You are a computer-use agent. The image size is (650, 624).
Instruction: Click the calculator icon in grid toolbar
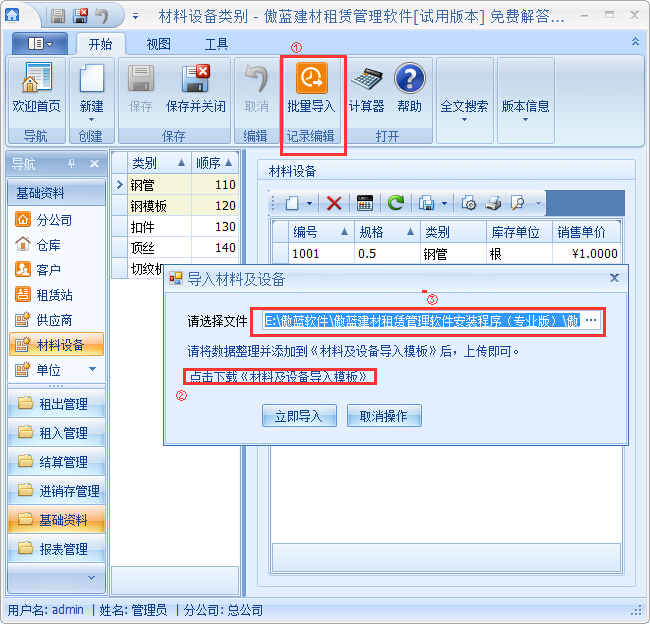point(365,203)
